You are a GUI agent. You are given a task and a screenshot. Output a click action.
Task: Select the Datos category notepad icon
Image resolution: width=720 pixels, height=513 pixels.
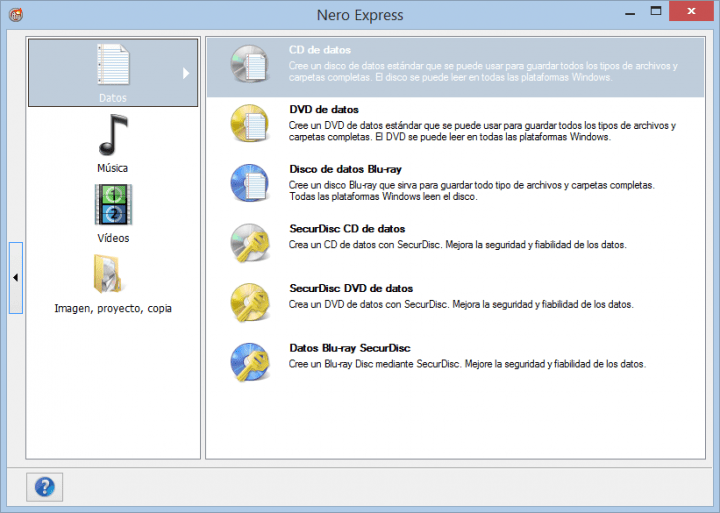(x=113, y=64)
